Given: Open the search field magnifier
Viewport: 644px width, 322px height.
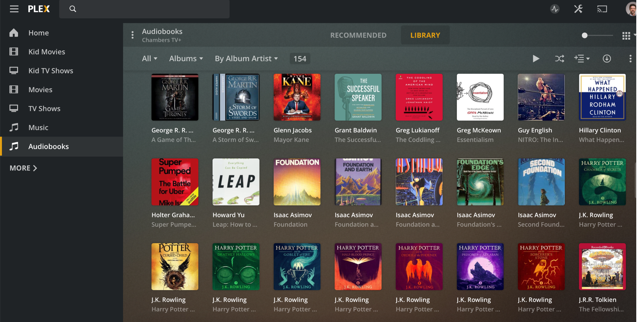Looking at the screenshot, I should point(72,9).
